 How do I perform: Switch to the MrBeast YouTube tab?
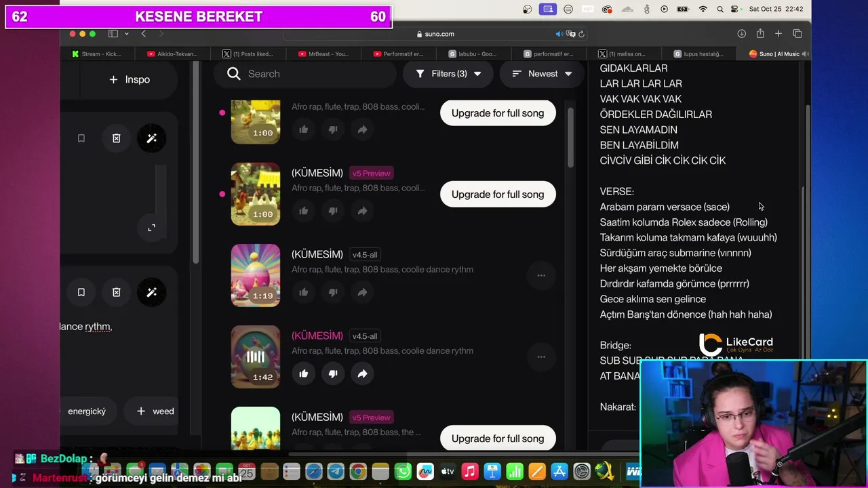pos(323,54)
